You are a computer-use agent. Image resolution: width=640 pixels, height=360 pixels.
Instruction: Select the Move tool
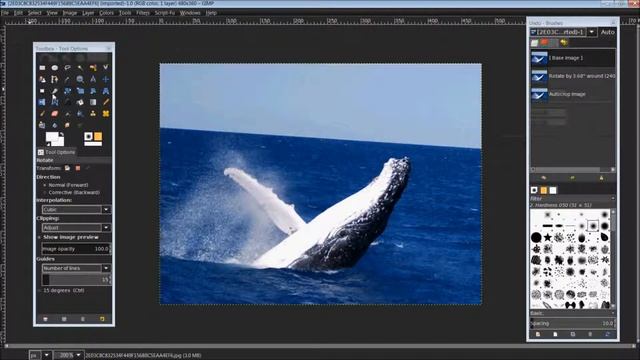[106, 79]
